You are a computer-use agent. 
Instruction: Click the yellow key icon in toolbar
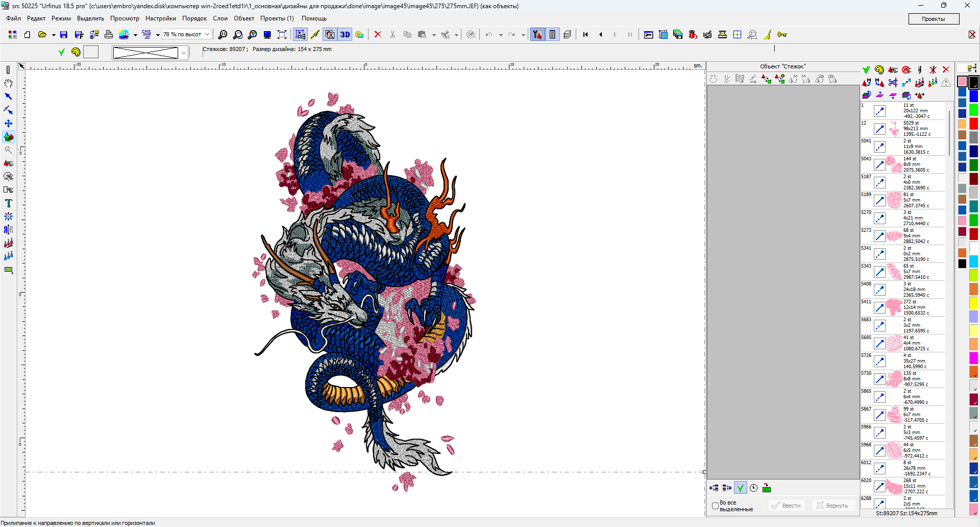pyautogui.click(x=781, y=35)
